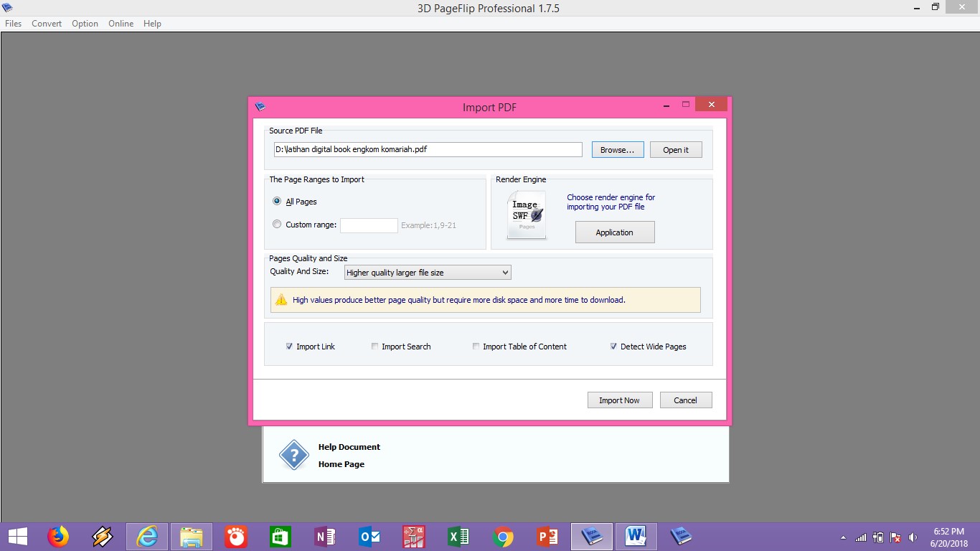
Task: Click the Browse... button
Action: tap(618, 150)
